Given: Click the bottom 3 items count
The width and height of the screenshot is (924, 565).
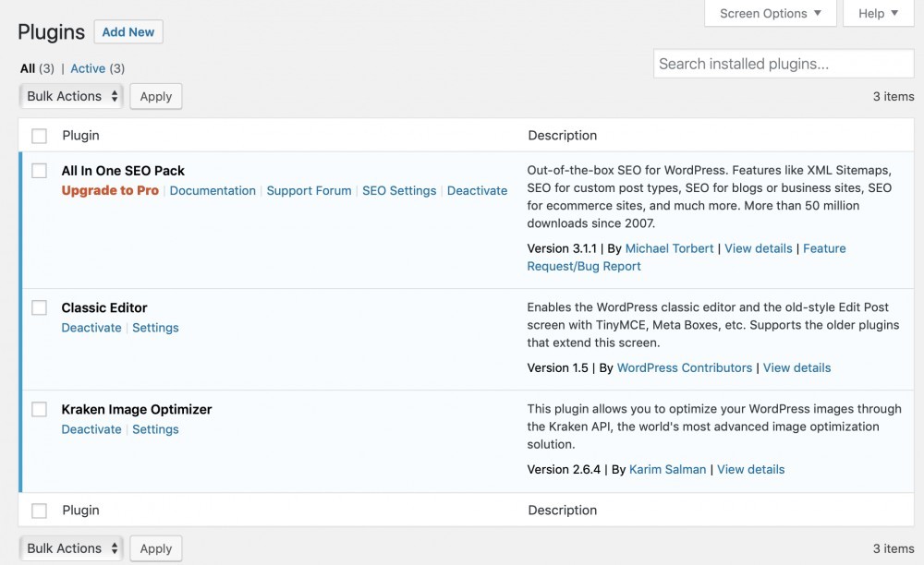Looking at the screenshot, I should click(x=894, y=548).
